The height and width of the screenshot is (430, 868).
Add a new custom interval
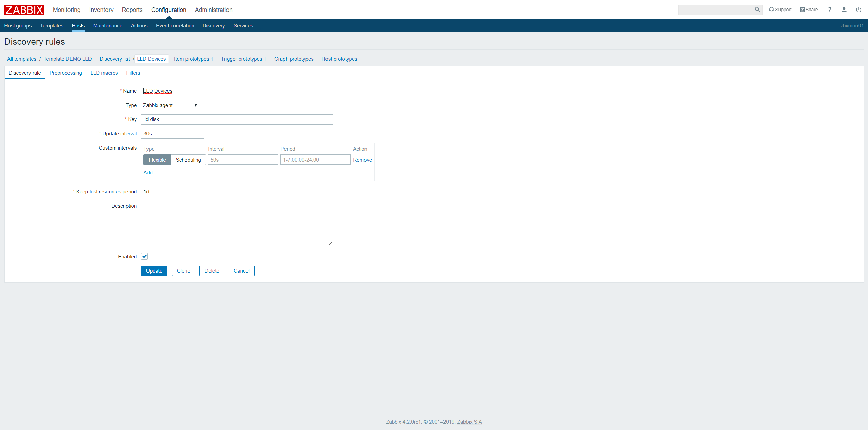(148, 173)
